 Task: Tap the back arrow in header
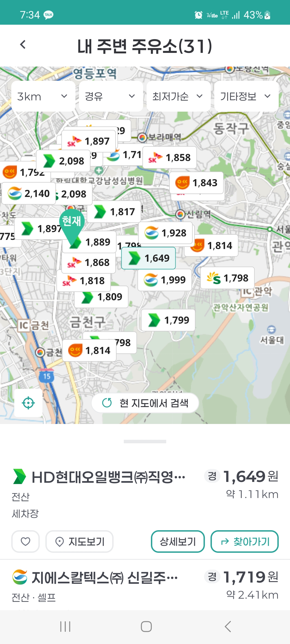[23, 45]
